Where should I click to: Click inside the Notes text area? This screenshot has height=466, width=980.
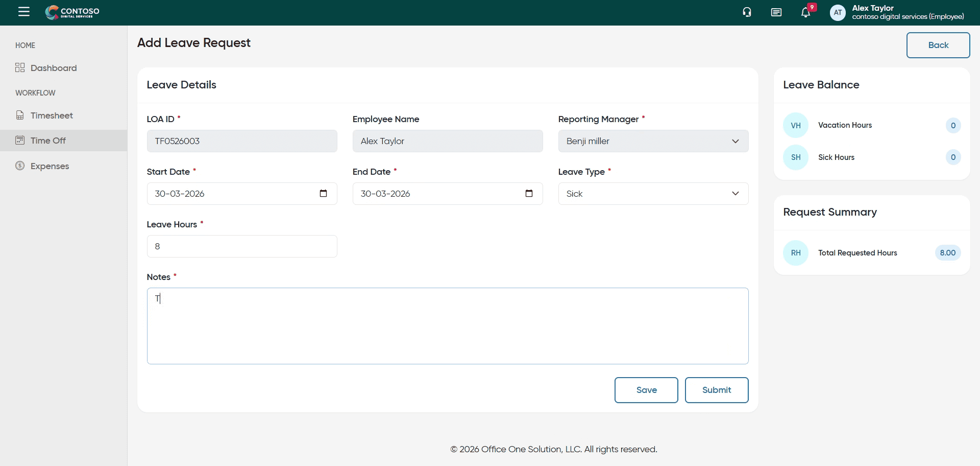pos(447,326)
